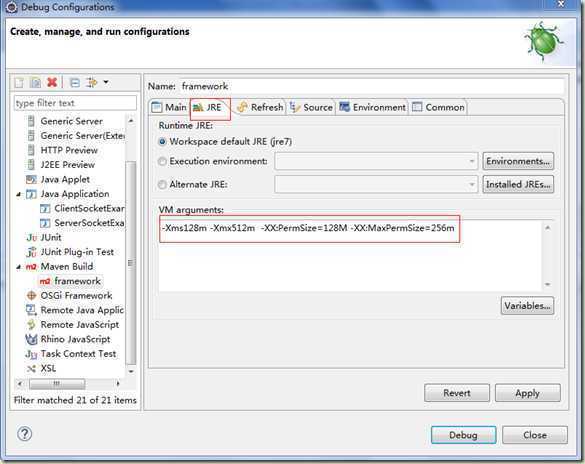Click the Revert button
This screenshot has height=464, width=585.
click(x=457, y=393)
